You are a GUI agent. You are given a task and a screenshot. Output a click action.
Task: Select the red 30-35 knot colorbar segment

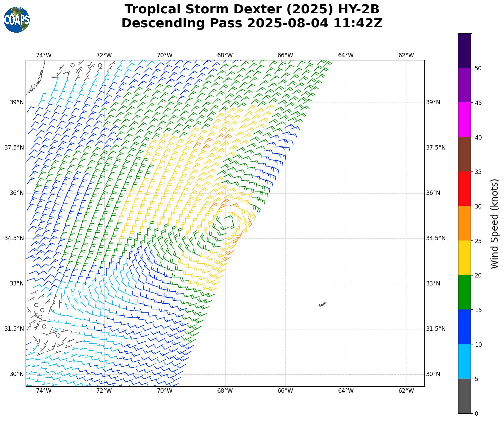point(464,189)
